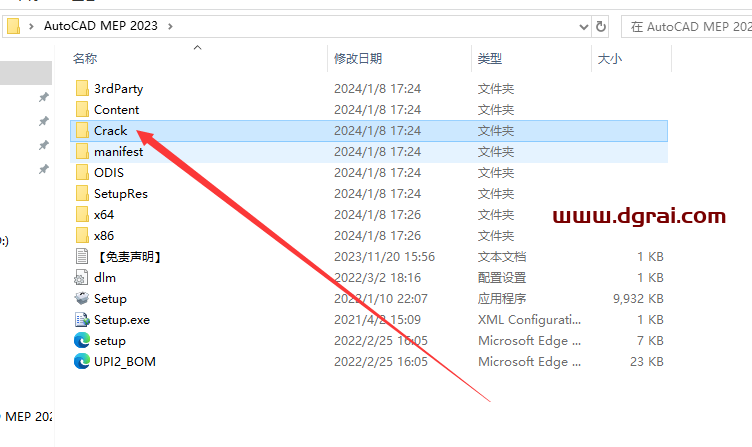Click the x64 folder name
The height and width of the screenshot is (447, 752).
click(x=104, y=215)
